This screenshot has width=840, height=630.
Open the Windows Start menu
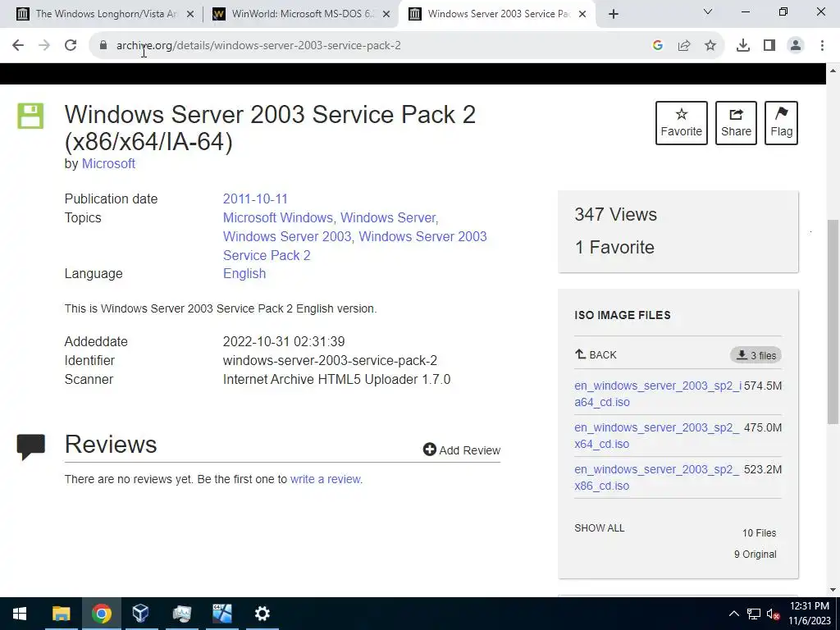[x=20, y=614]
